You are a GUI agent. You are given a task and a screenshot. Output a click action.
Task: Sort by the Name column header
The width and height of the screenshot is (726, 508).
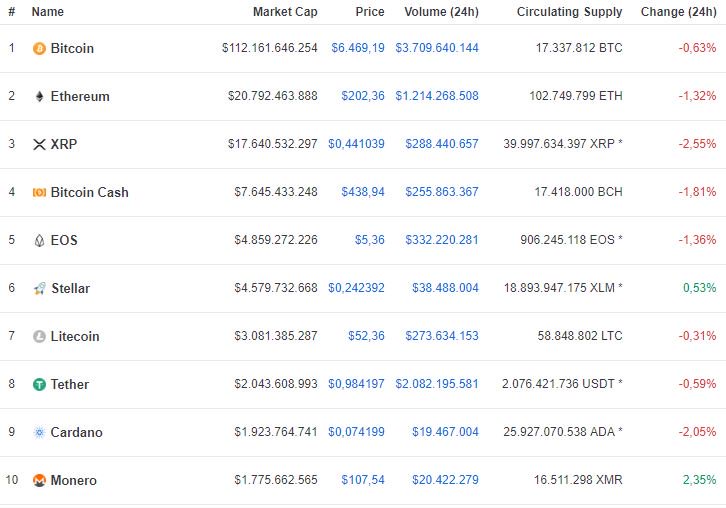coord(48,12)
